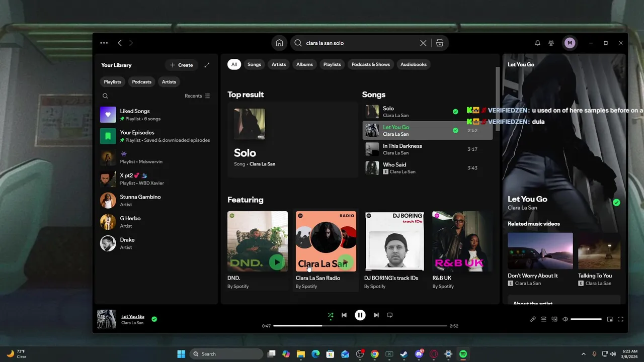Click in the search input field
Screen dimensions: 644x362
(x=361, y=43)
